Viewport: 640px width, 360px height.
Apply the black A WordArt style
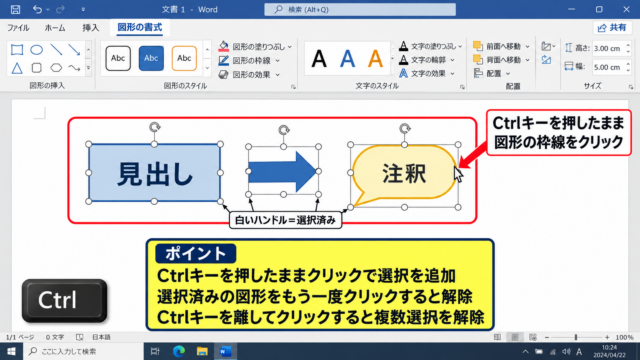point(319,59)
